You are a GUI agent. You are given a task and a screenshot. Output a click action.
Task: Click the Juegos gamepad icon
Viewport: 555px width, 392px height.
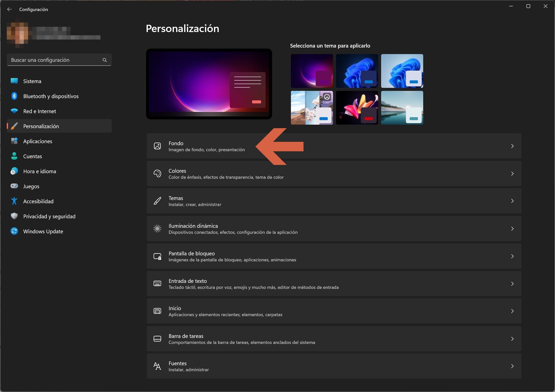pos(14,186)
